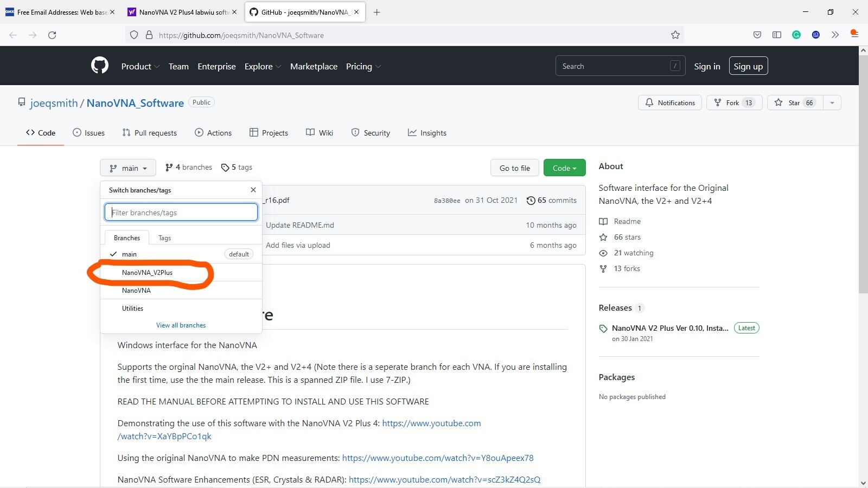Close the NanoVNA V2 Plus4 labwiu tab
This screenshot has height=488, width=868.
[234, 12]
